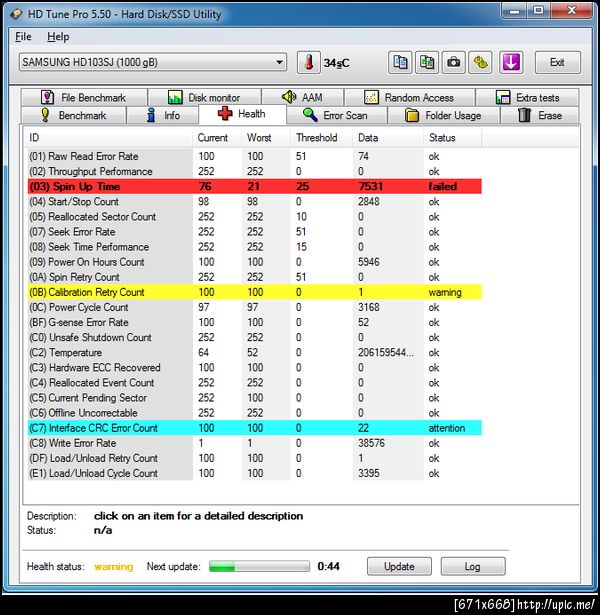Select the failed Spin Up Time row
The height and width of the screenshot is (615, 600).
(x=255, y=186)
